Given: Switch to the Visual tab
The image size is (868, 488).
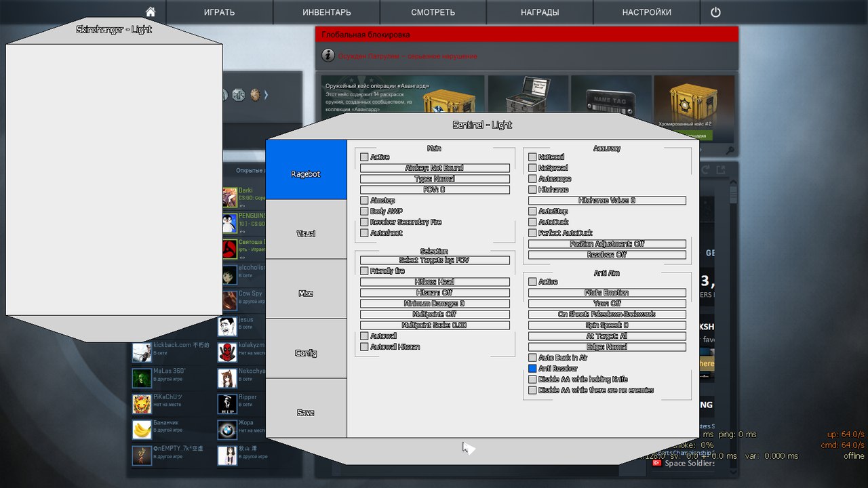Looking at the screenshot, I should click(x=306, y=234).
